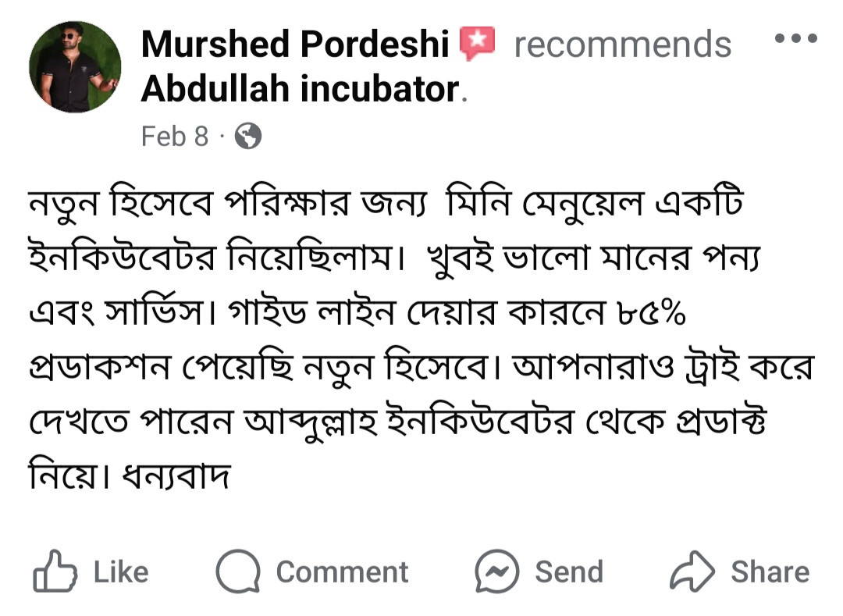
Task: Click the word recommends in header
Action: [622, 45]
